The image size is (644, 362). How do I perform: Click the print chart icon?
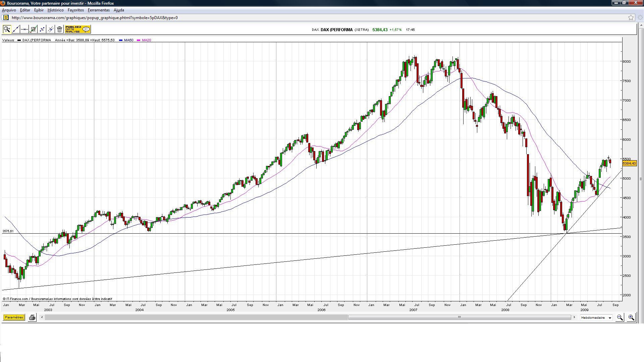(x=32, y=318)
